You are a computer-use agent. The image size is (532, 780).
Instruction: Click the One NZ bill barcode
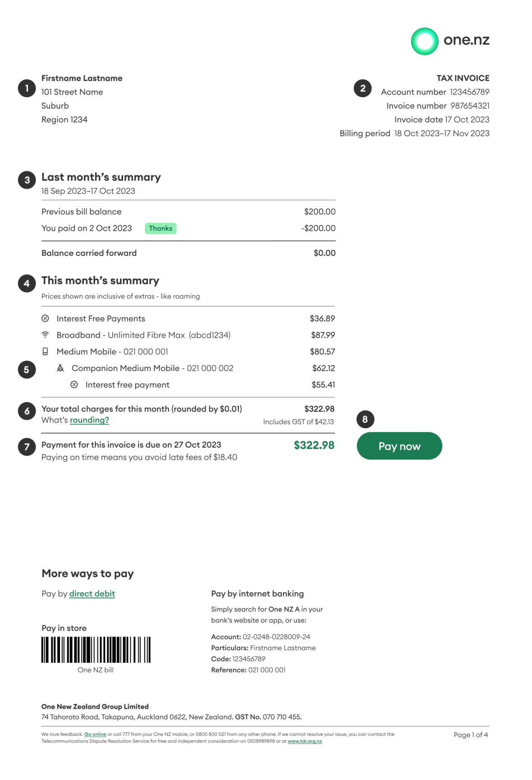click(x=96, y=650)
